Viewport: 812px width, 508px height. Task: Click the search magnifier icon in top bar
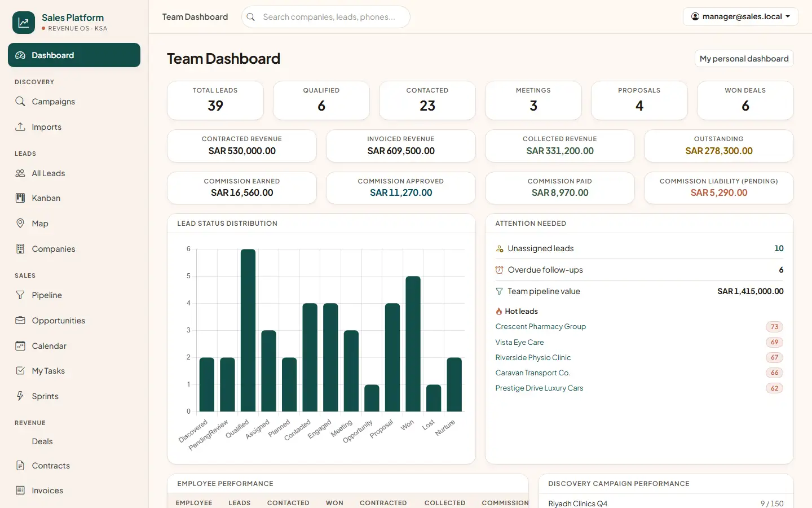point(251,17)
